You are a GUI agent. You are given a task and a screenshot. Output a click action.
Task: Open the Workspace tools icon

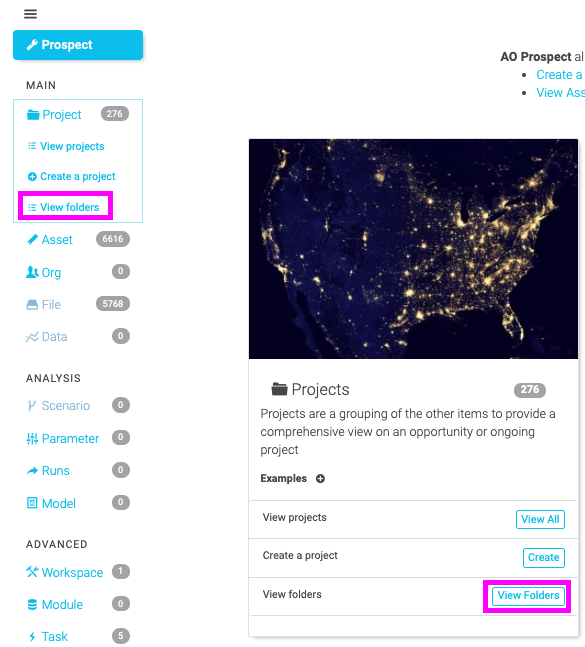pyautogui.click(x=32, y=572)
